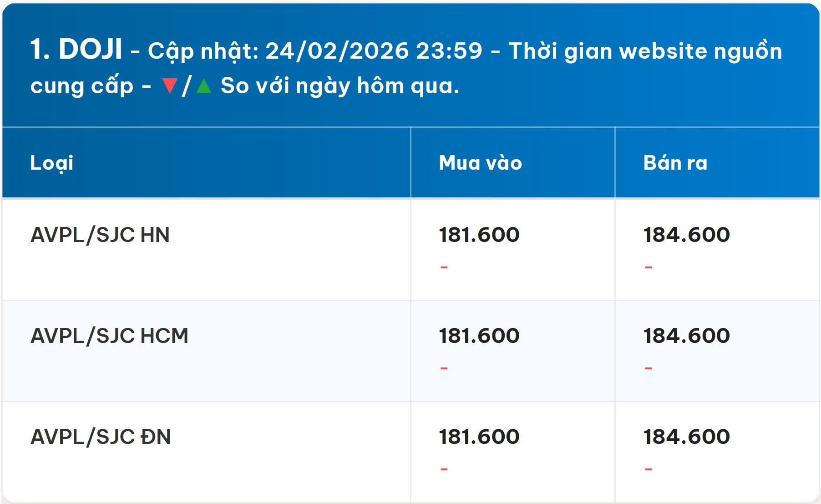Click the red dash under HCM Mua vào price
Screen dimensions: 821x504
[444, 368]
